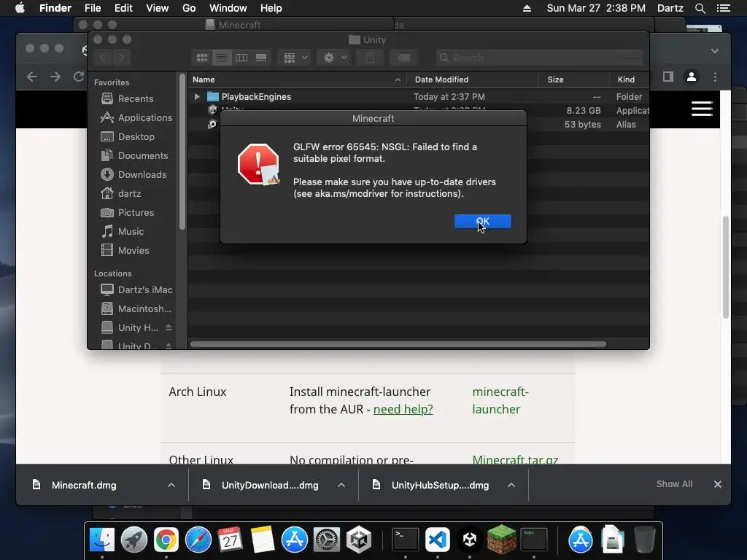Click the Edit Tags button in Finder
This screenshot has width=747, height=560.
403,58
